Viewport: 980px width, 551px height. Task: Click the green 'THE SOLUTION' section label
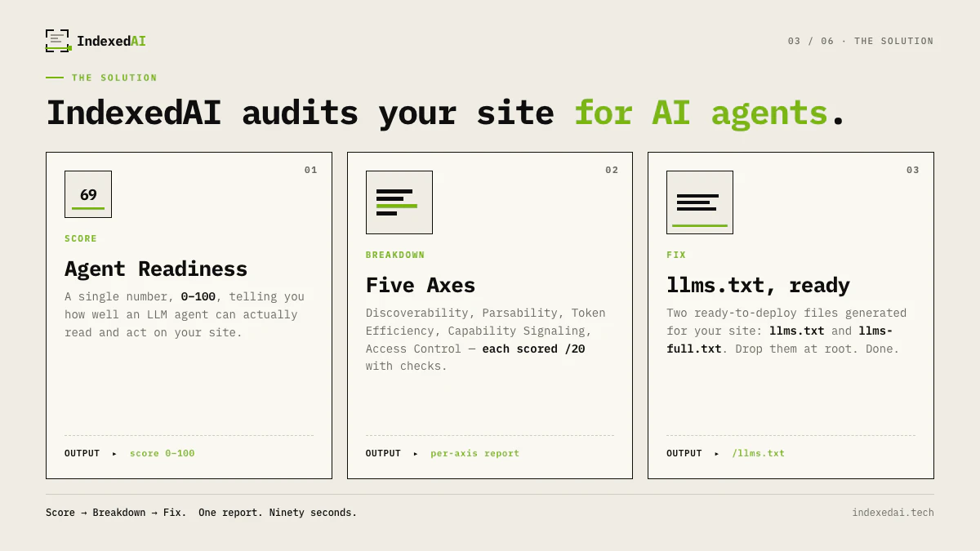114,78
